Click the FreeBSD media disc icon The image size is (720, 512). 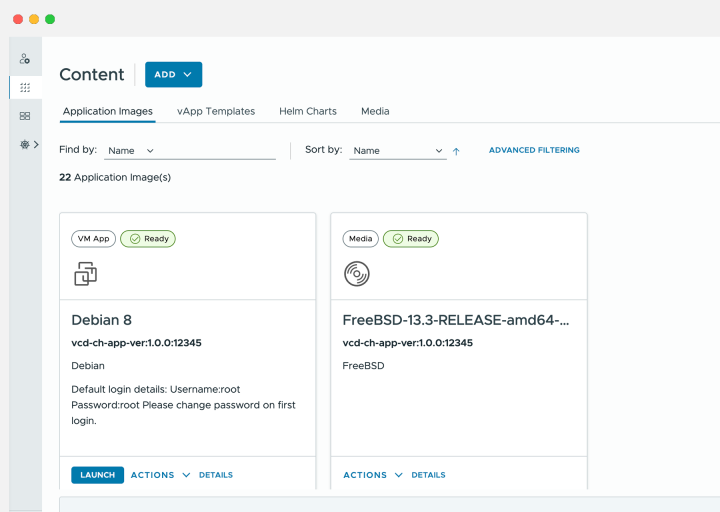(x=356, y=273)
